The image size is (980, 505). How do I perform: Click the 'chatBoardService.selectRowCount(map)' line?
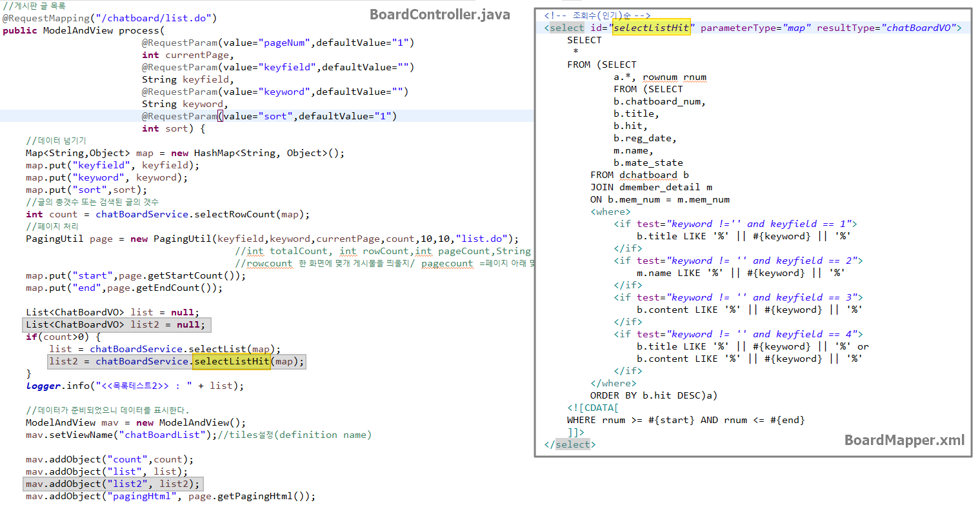168,214
